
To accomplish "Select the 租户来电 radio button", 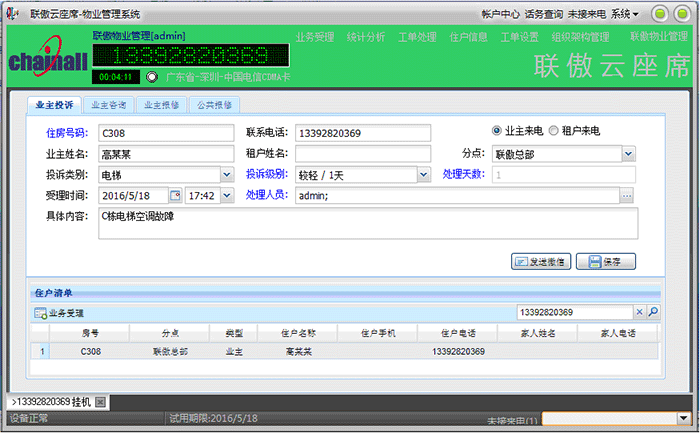I will (554, 131).
